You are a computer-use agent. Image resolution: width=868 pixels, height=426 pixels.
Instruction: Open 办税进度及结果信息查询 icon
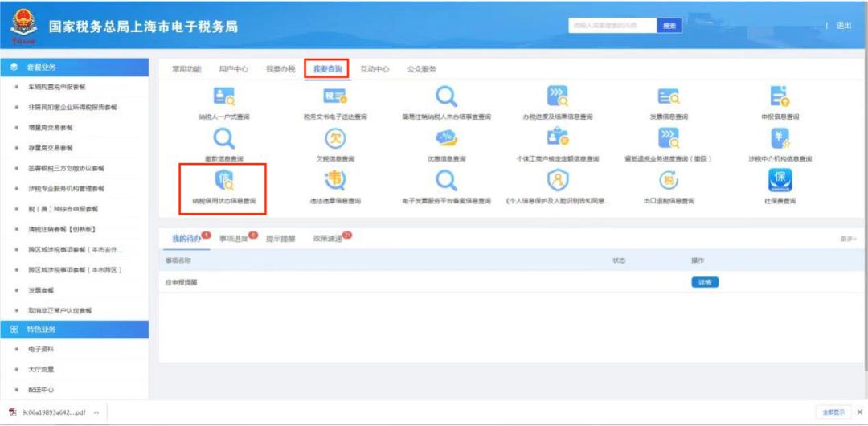[x=558, y=96]
